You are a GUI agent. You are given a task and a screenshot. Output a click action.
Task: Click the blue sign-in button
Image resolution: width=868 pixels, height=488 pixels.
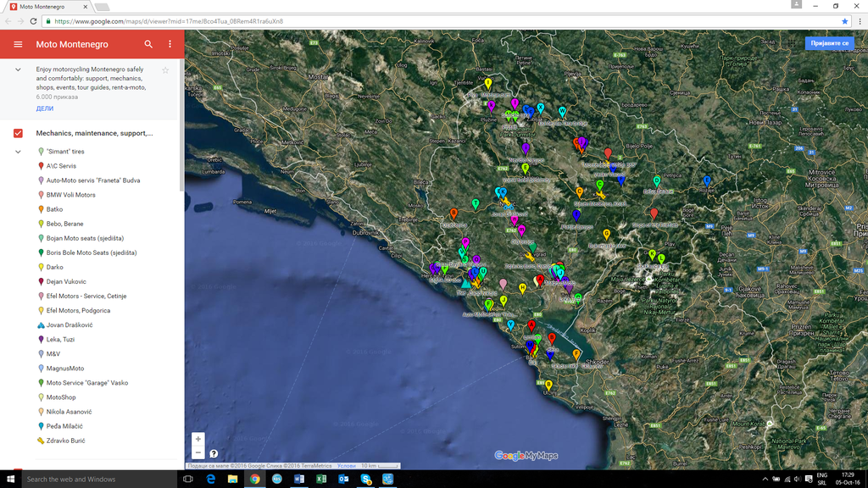[829, 43]
